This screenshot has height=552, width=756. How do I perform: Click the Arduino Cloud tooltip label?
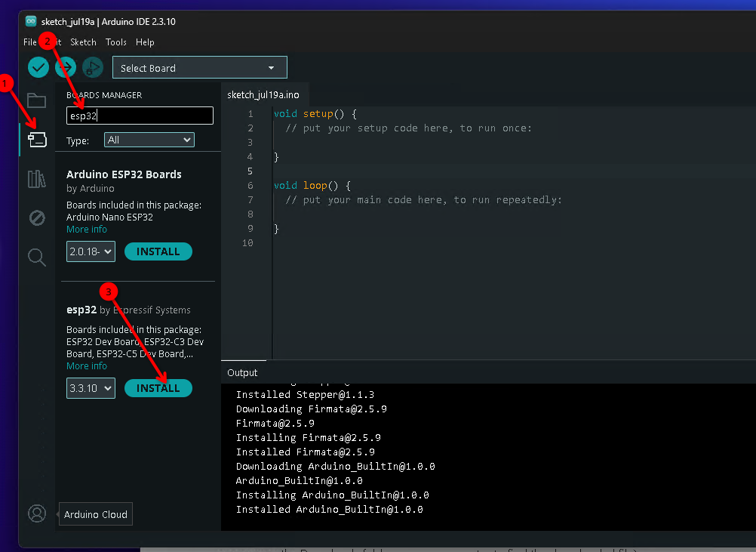(96, 514)
